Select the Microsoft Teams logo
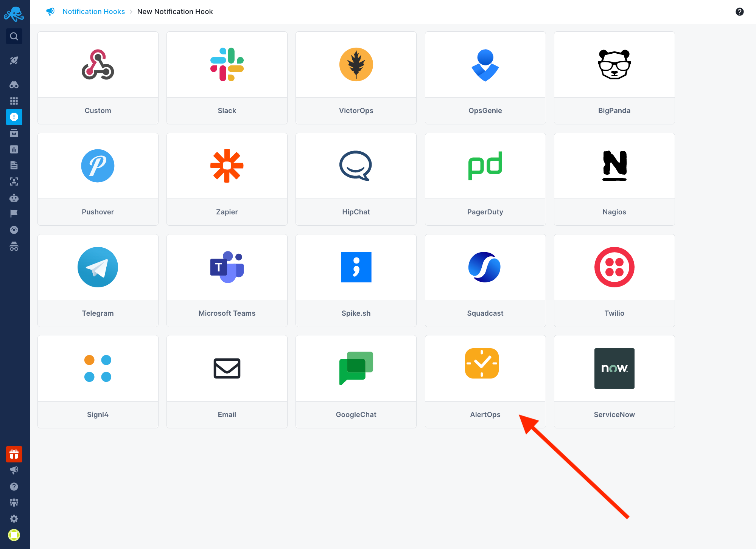The image size is (756, 549). pyautogui.click(x=227, y=267)
